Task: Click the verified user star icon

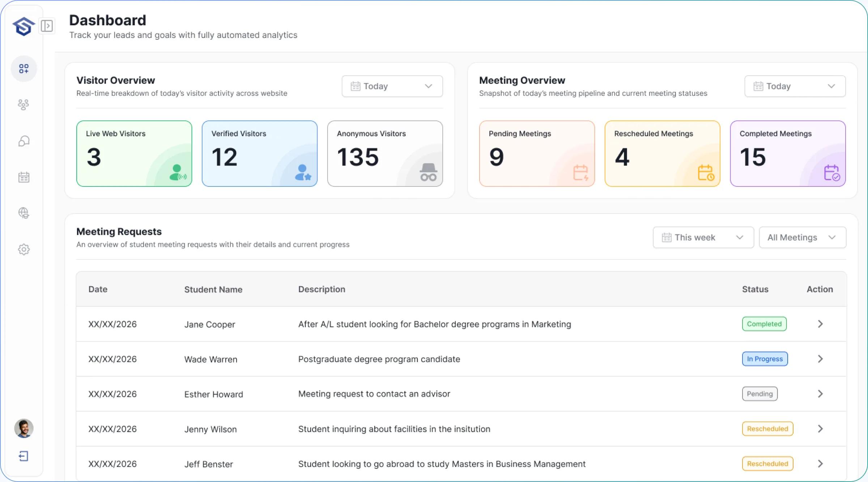Action: coord(303,172)
